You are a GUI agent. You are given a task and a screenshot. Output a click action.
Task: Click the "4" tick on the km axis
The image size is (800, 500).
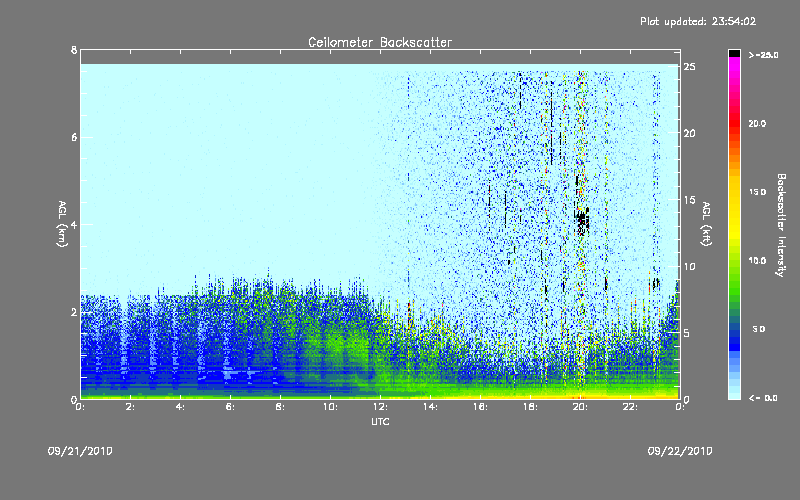[x=74, y=224]
